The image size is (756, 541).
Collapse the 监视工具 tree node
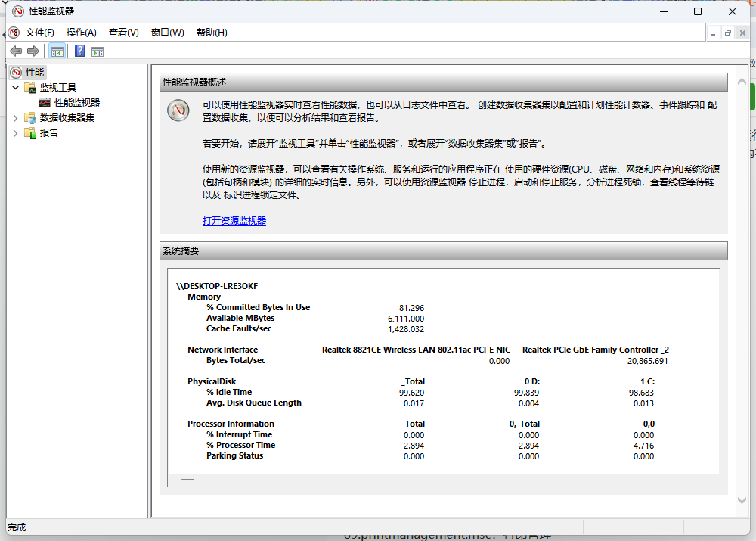(15, 87)
